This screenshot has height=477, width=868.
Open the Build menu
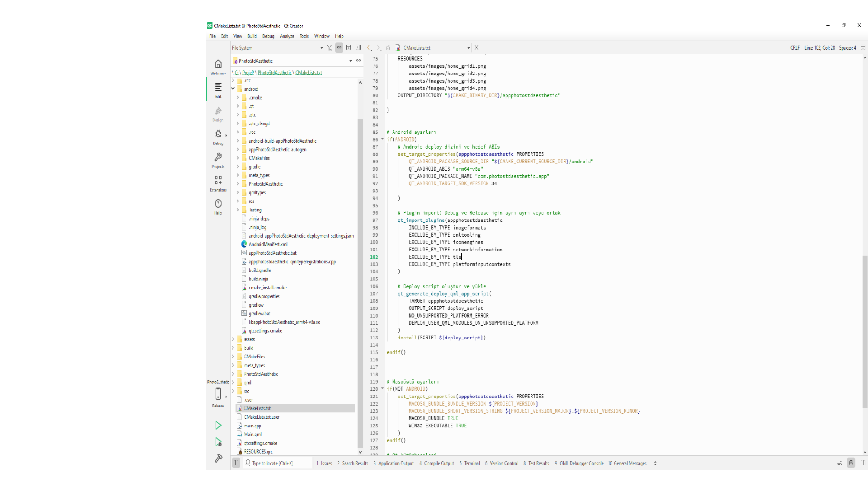252,36
